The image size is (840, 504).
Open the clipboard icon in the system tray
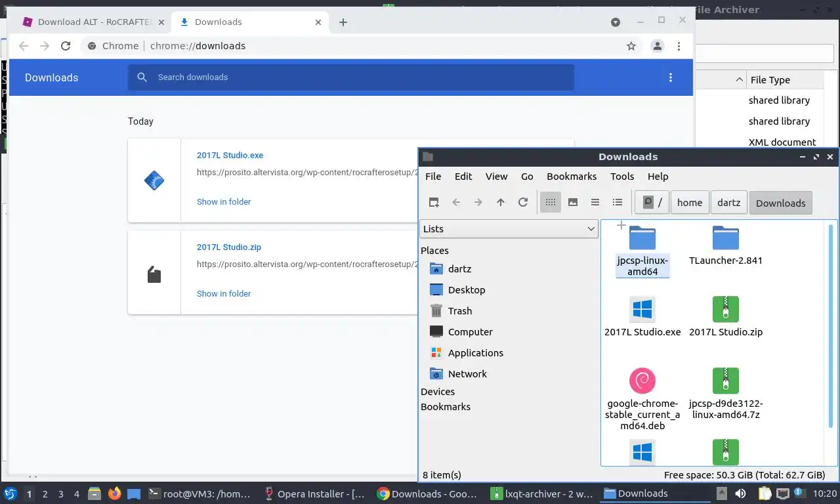765,493
